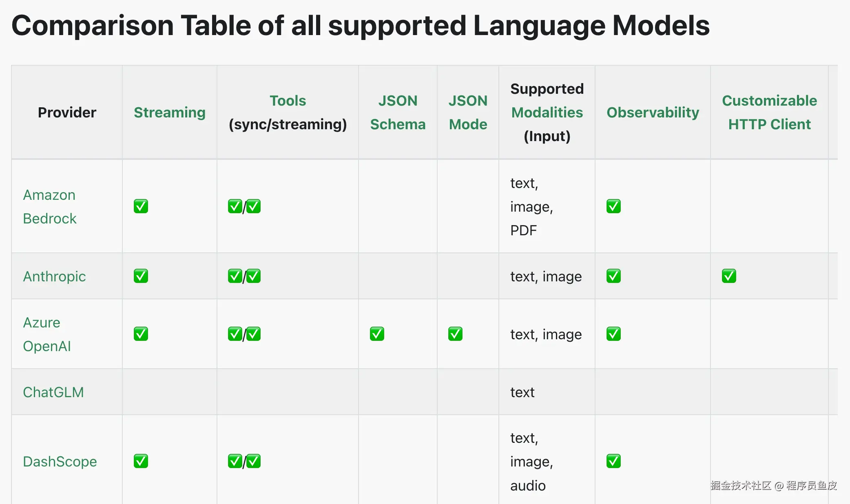Click Anthropic's Observability checkmark icon
The width and height of the screenshot is (850, 504).
613,276
